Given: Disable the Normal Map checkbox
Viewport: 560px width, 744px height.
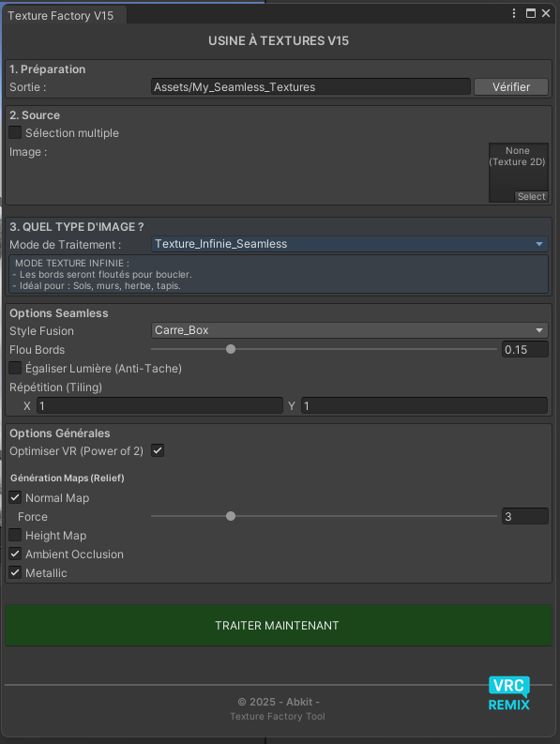Looking at the screenshot, I should pyautogui.click(x=15, y=497).
